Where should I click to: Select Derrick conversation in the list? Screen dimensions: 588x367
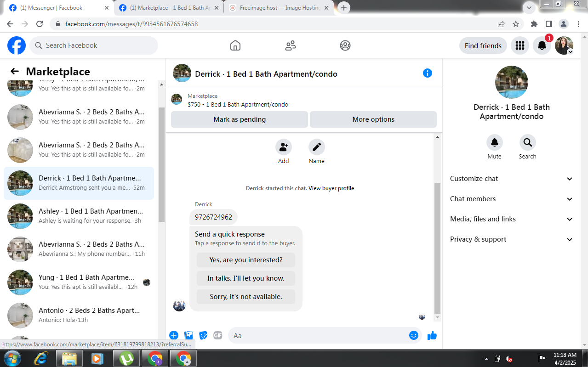click(x=79, y=183)
